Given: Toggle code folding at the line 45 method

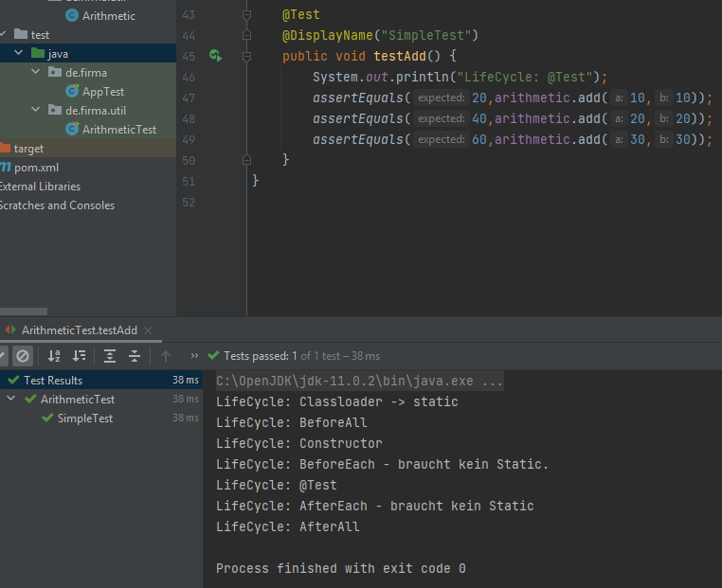Looking at the screenshot, I should click(247, 56).
